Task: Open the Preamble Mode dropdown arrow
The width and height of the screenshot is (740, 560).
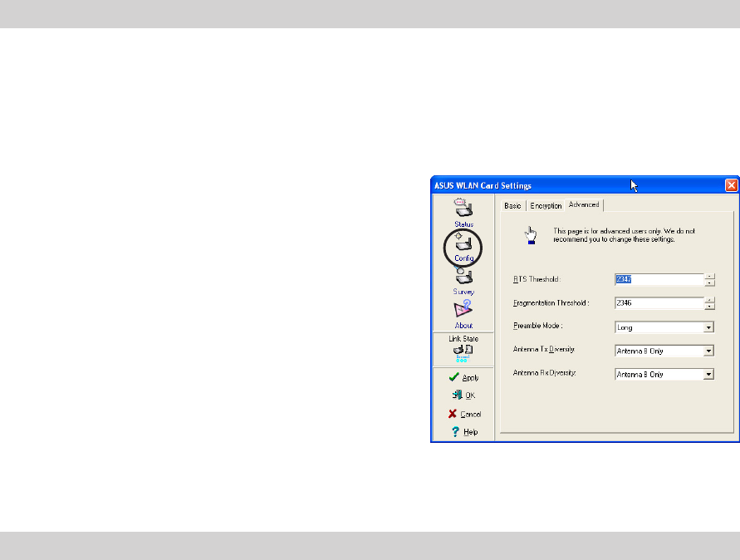Action: coord(708,327)
